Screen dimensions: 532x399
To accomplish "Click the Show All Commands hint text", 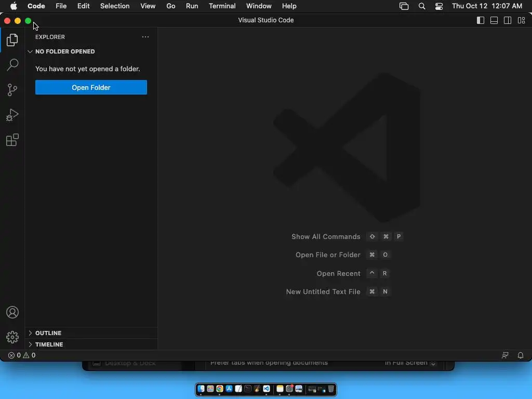I will click(x=326, y=237).
